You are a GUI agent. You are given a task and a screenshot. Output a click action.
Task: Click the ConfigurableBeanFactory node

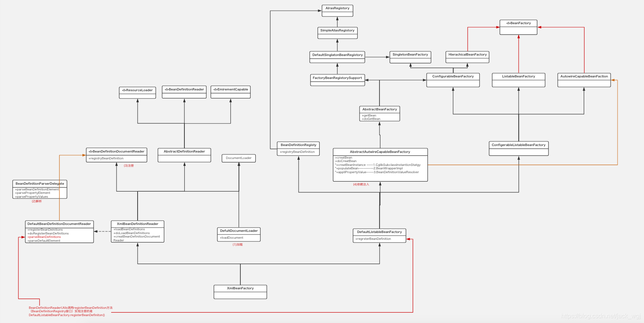pos(453,80)
